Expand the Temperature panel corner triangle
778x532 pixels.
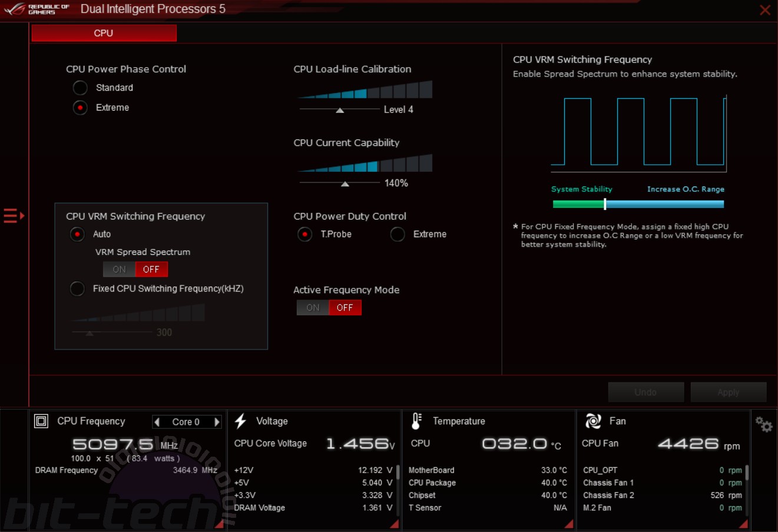click(569, 524)
